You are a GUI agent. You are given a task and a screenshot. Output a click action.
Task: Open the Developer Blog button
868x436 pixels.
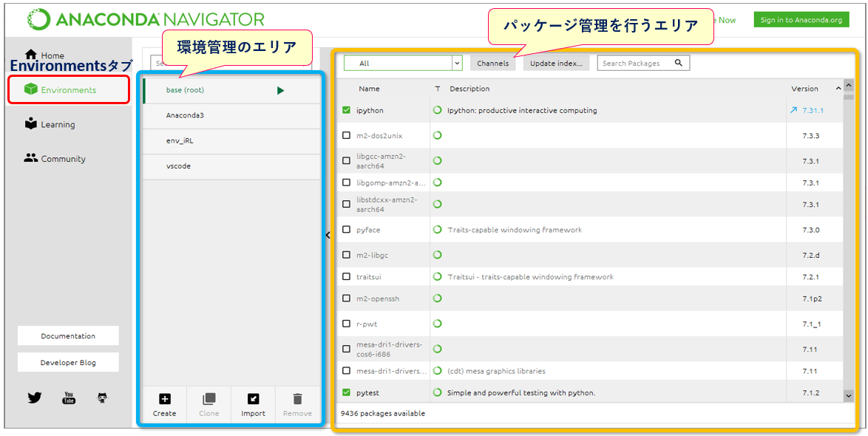click(68, 362)
